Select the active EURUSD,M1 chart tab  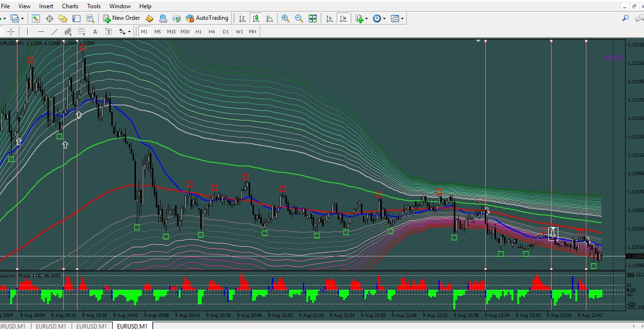(132, 326)
